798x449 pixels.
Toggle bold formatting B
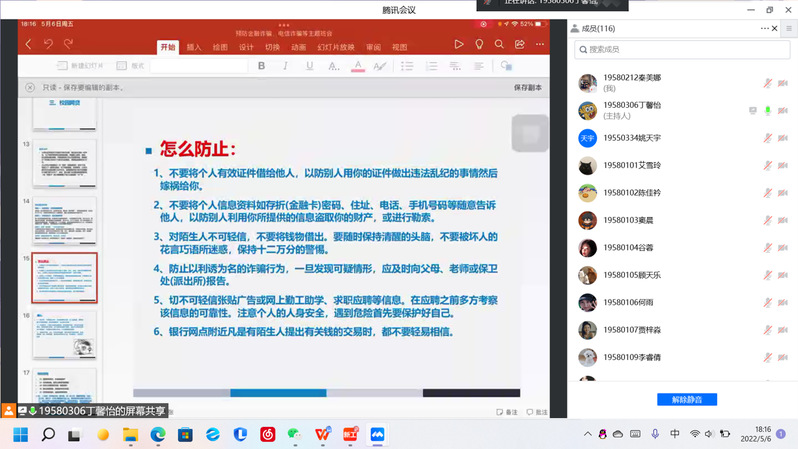tap(262, 66)
